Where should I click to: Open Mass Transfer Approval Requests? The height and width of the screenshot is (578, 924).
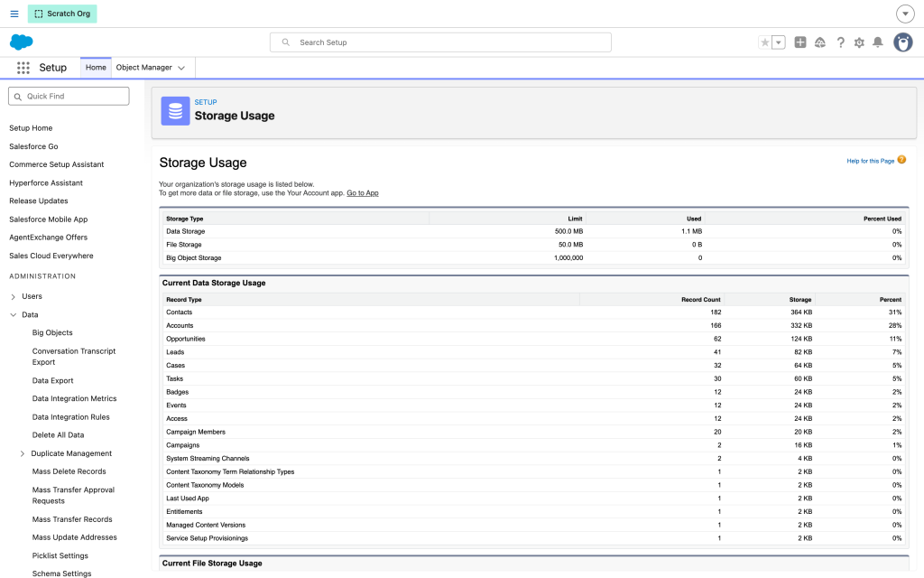click(x=74, y=496)
